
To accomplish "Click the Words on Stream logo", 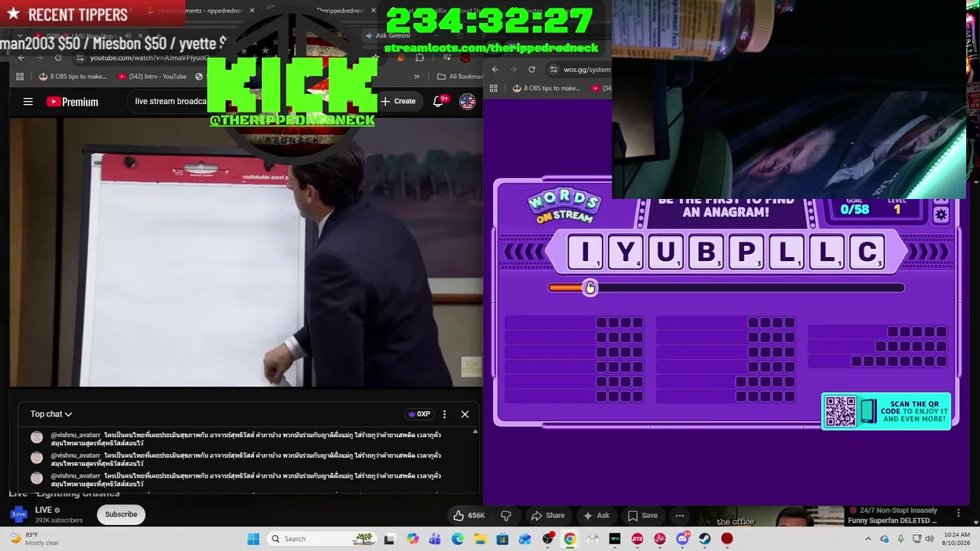I will [x=564, y=205].
